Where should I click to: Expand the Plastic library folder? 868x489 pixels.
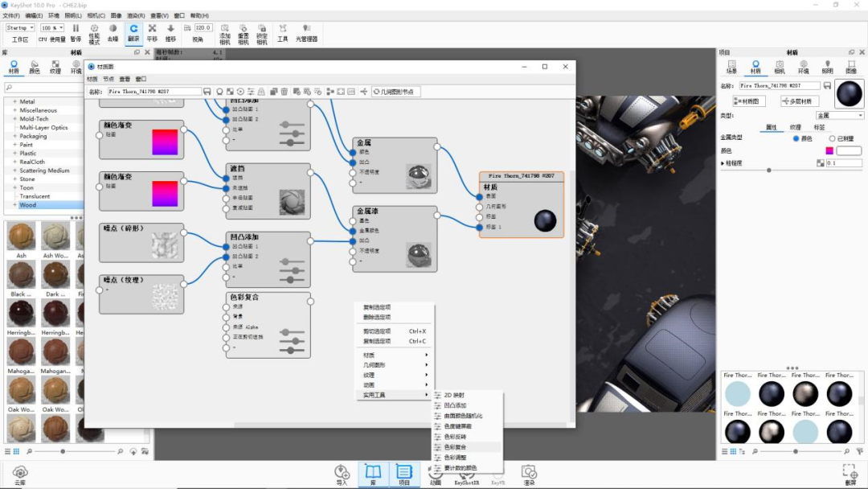[x=15, y=153]
